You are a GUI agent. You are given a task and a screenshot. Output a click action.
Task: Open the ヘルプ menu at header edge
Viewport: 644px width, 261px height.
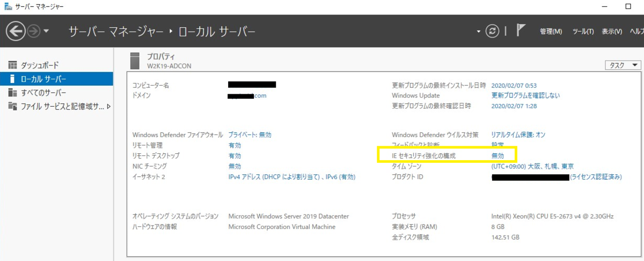point(637,32)
